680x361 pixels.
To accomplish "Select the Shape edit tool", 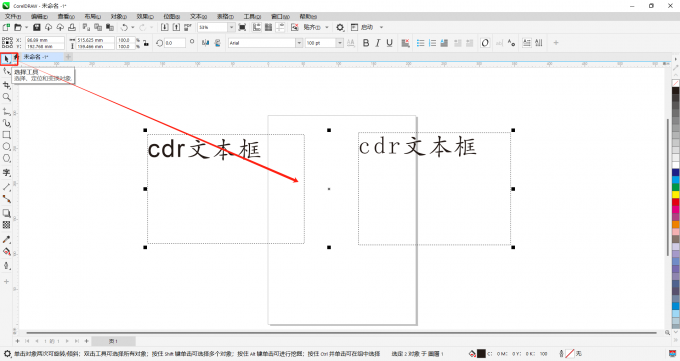I will pyautogui.click(x=7, y=71).
